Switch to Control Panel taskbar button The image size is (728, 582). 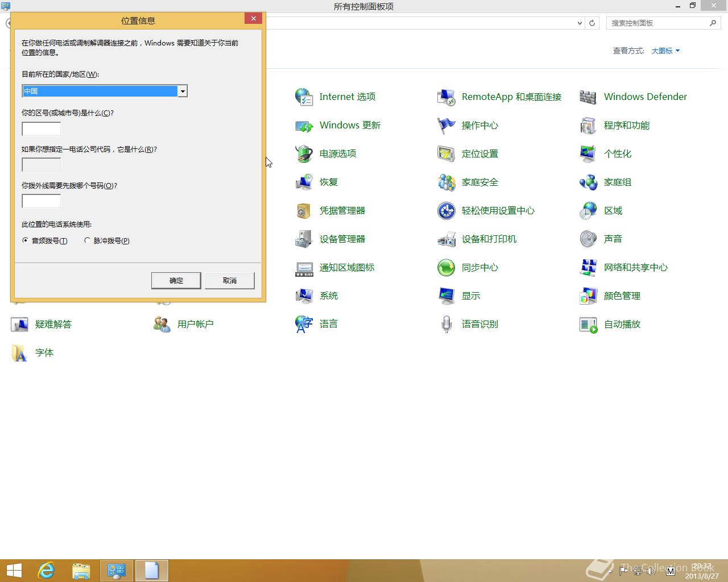pyautogui.click(x=117, y=571)
